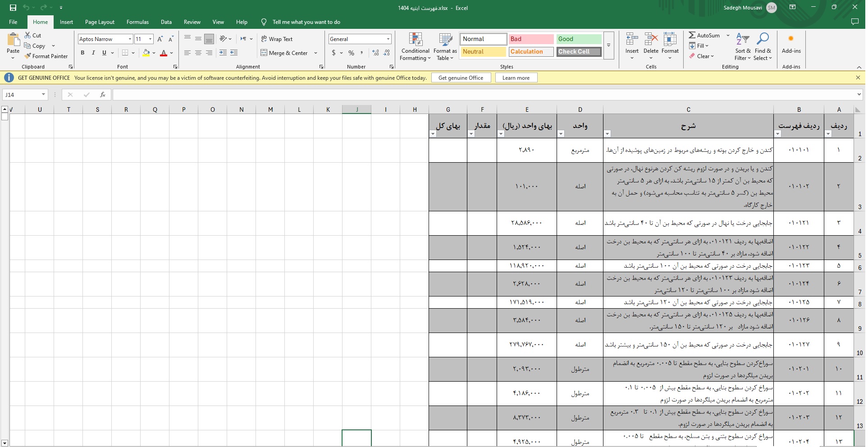Click the Conditional Formatting icon
The image size is (868, 447).
point(415,40)
